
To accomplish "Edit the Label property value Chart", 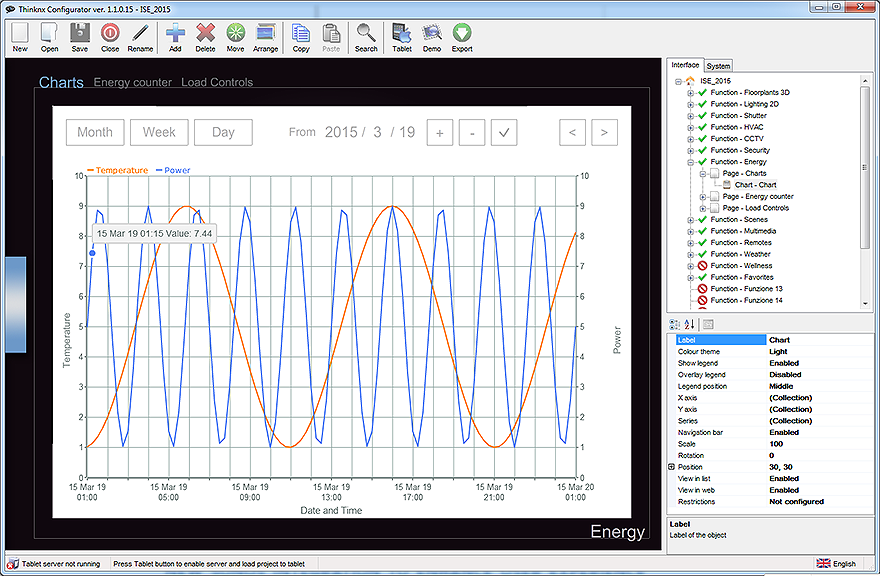I will pyautogui.click(x=819, y=340).
